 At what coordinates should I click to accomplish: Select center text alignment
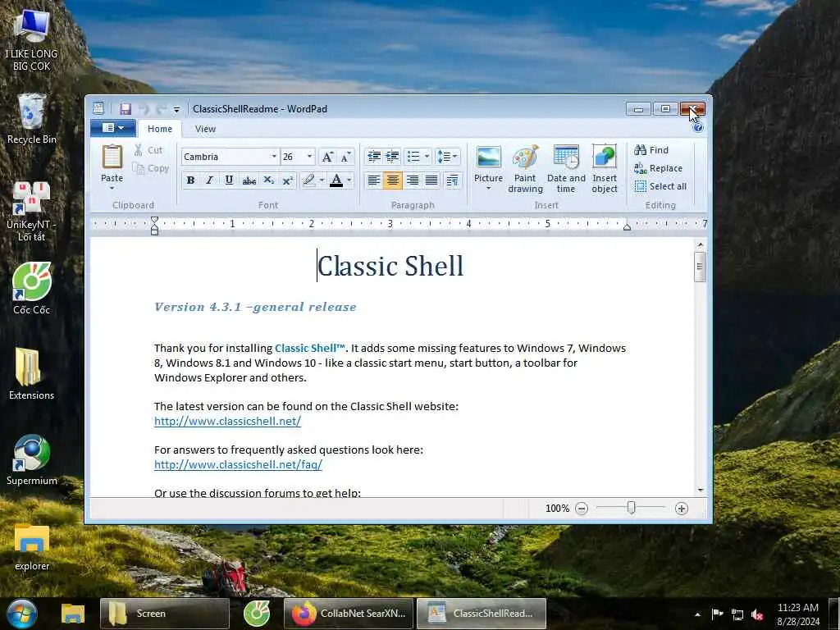[393, 180]
